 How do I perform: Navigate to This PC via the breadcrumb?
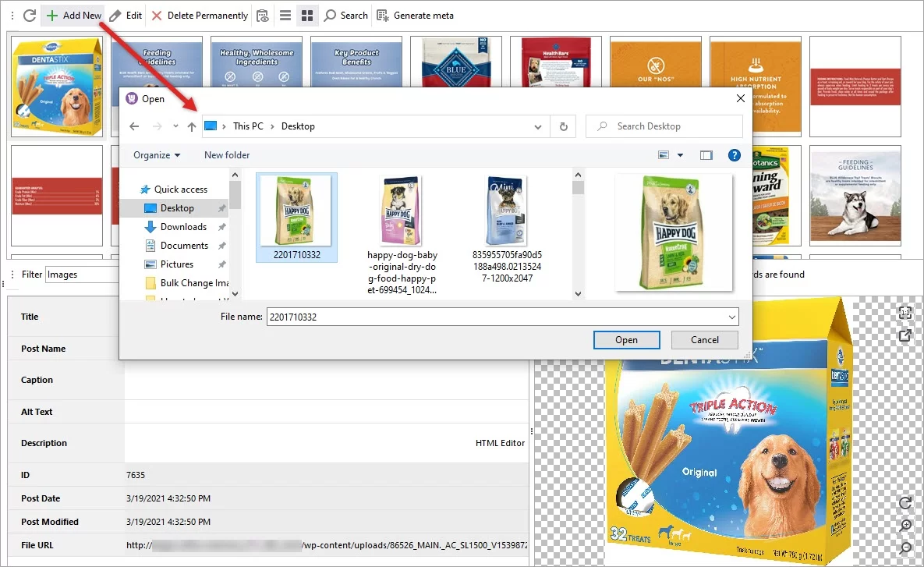click(x=247, y=126)
